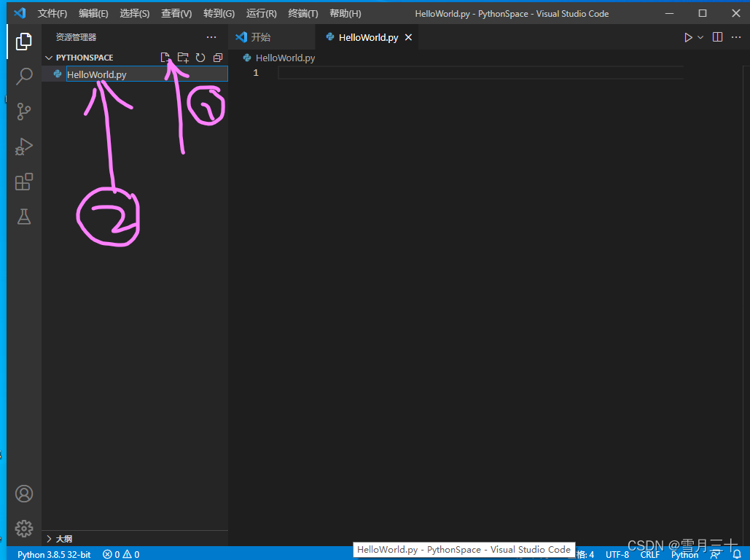This screenshot has height=560, width=750.
Task: Open notifications bell in status bar
Action: click(x=737, y=554)
